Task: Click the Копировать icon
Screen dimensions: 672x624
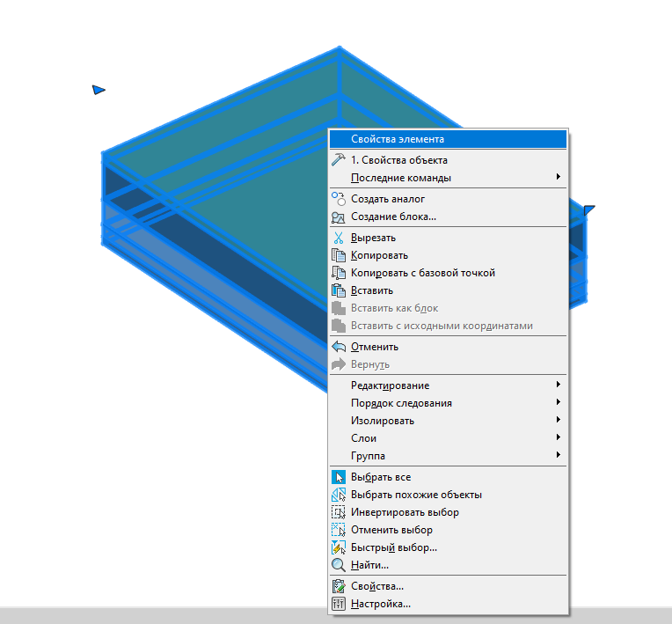Action: click(339, 255)
